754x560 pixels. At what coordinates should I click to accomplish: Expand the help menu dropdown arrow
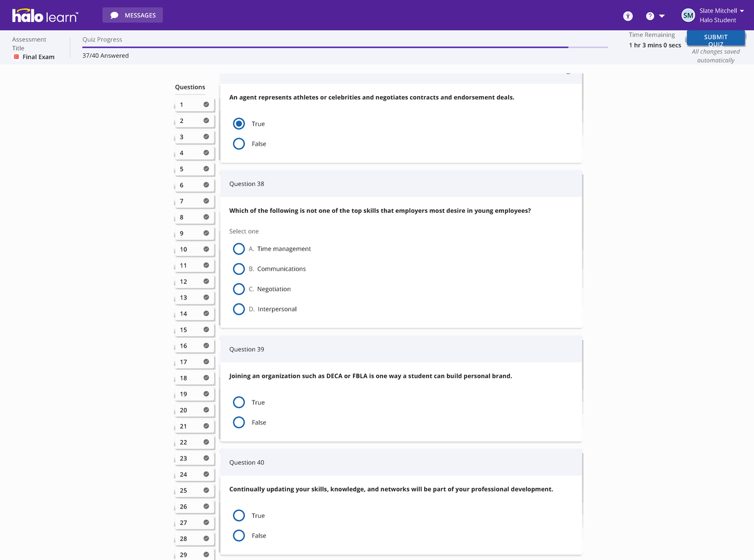click(x=662, y=16)
